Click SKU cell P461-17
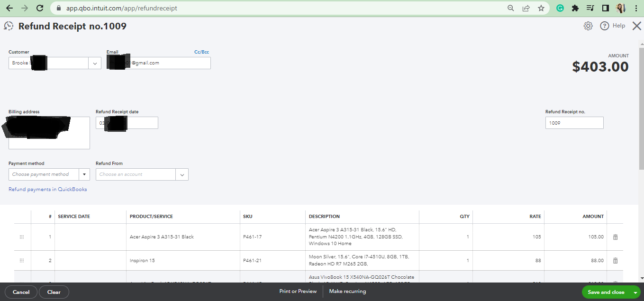The image size is (644, 301). pyautogui.click(x=272, y=237)
